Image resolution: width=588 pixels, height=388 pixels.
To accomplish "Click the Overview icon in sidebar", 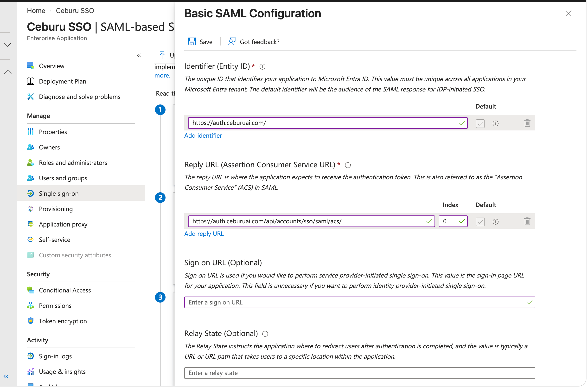I will pyautogui.click(x=30, y=66).
